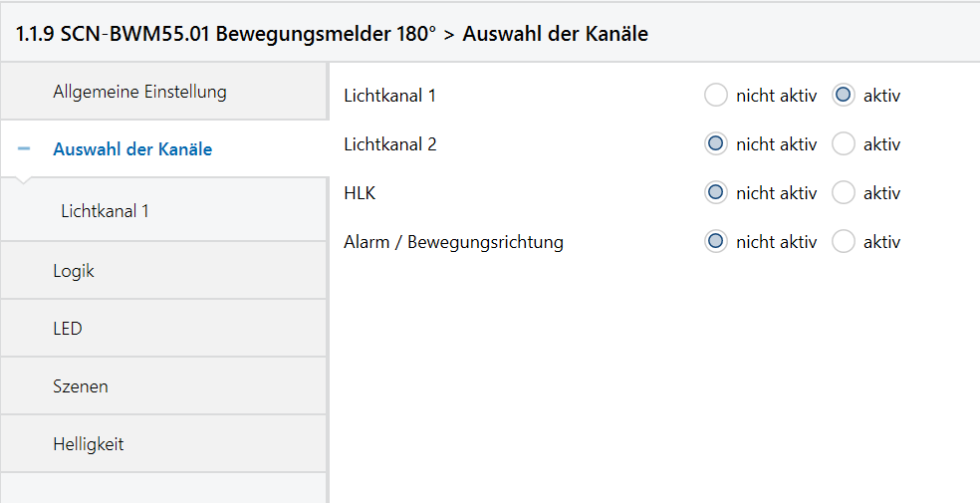Open the Auswahl der Kanäle tab

(x=132, y=149)
